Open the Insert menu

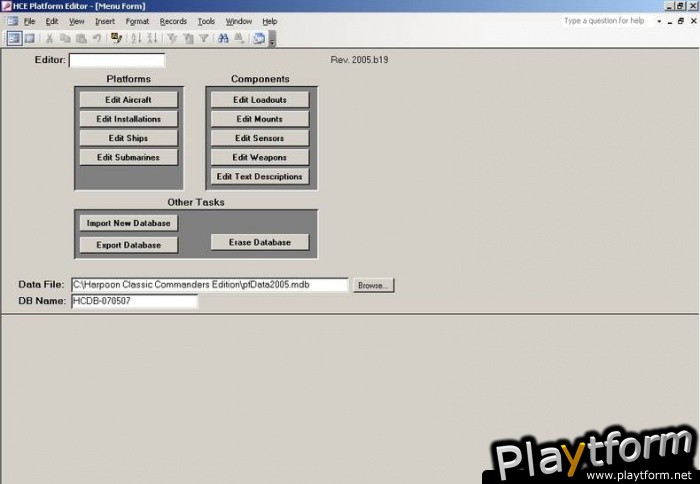click(x=105, y=21)
